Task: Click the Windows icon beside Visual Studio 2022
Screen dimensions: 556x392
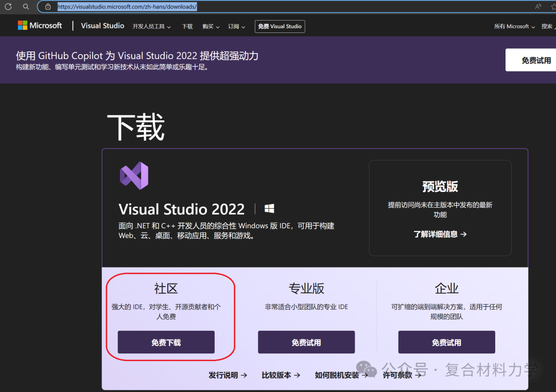Action: (x=269, y=208)
